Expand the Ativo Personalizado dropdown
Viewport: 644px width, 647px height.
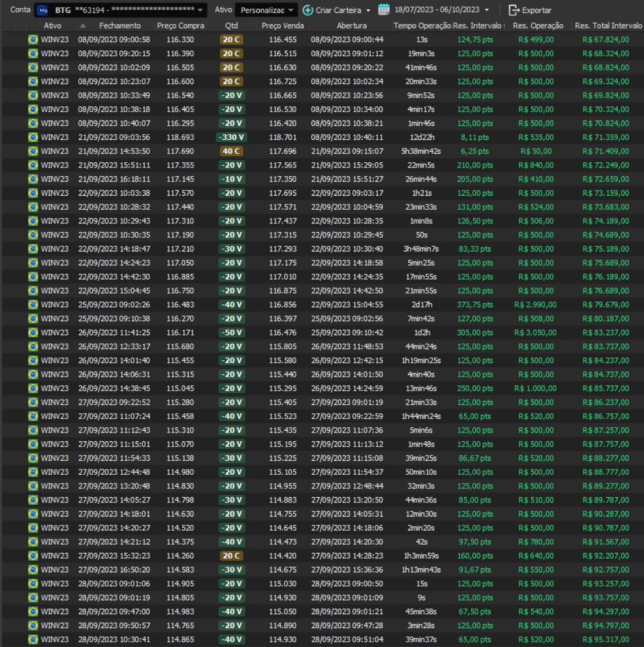pyautogui.click(x=291, y=10)
